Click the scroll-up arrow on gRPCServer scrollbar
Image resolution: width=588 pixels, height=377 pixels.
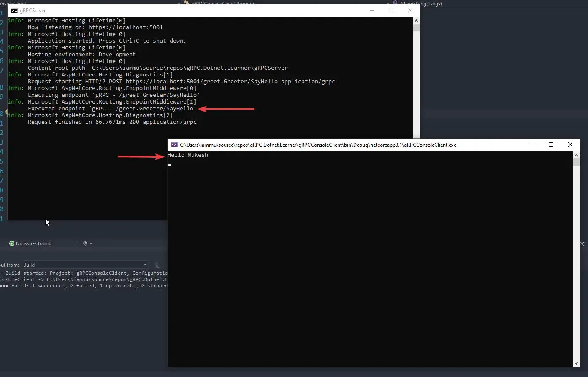(416, 20)
